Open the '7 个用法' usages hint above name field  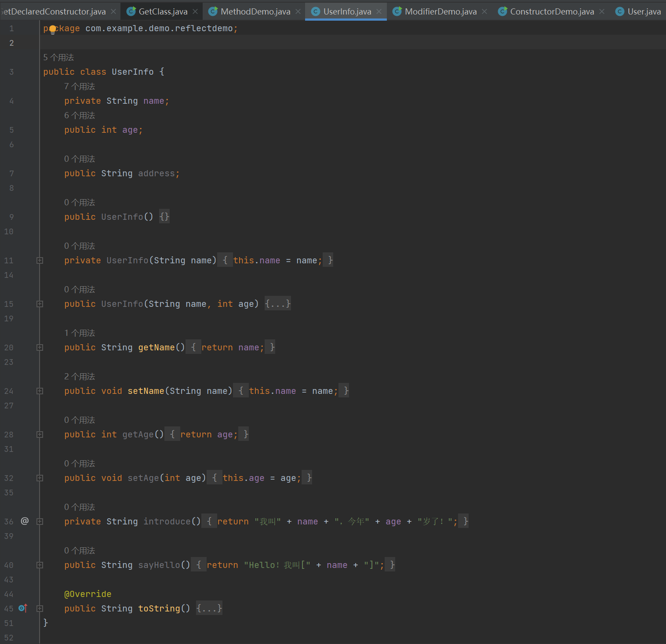(80, 87)
